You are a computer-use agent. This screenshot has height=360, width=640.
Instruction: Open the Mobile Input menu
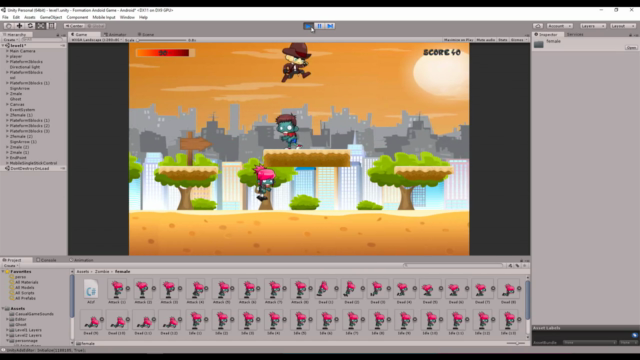pyautogui.click(x=104, y=17)
